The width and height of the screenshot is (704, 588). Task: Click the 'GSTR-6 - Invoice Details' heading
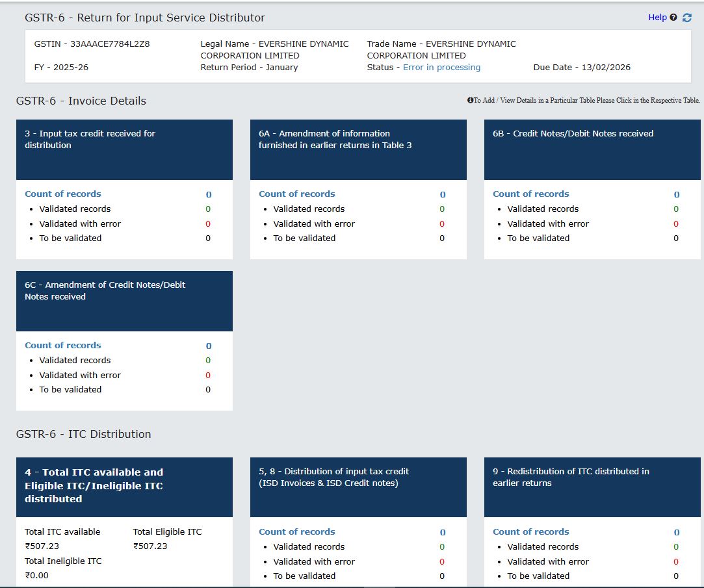pos(81,101)
